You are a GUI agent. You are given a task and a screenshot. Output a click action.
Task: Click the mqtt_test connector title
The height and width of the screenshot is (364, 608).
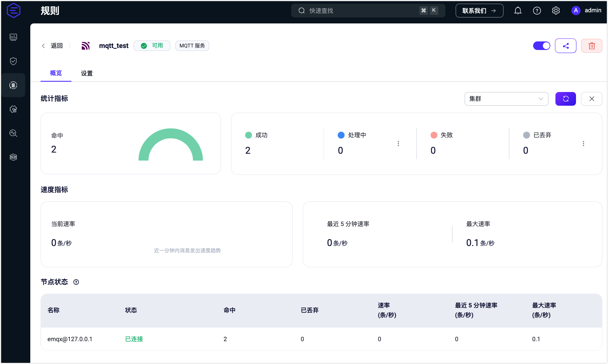pos(114,46)
